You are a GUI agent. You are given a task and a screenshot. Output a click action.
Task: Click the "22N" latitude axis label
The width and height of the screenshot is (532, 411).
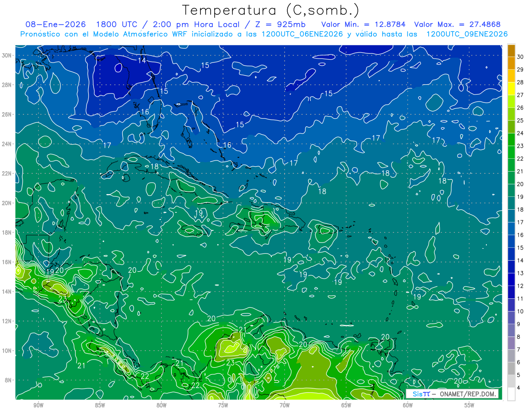pyautogui.click(x=8, y=173)
